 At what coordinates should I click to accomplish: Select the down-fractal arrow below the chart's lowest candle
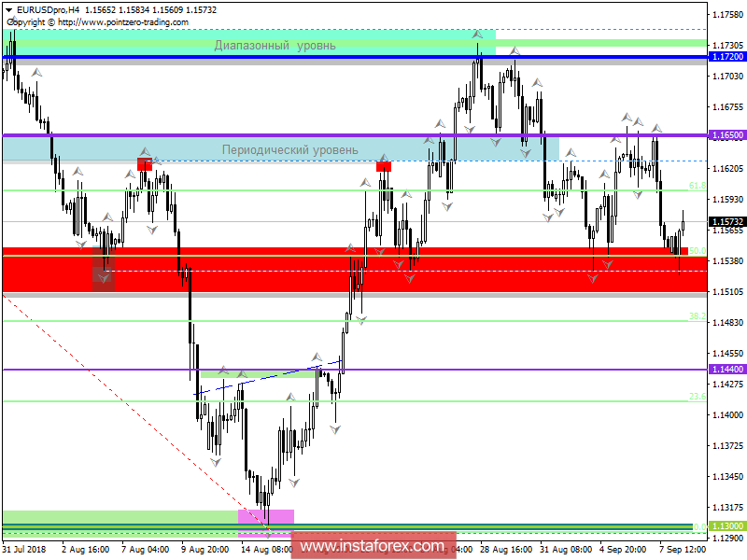tap(268, 533)
